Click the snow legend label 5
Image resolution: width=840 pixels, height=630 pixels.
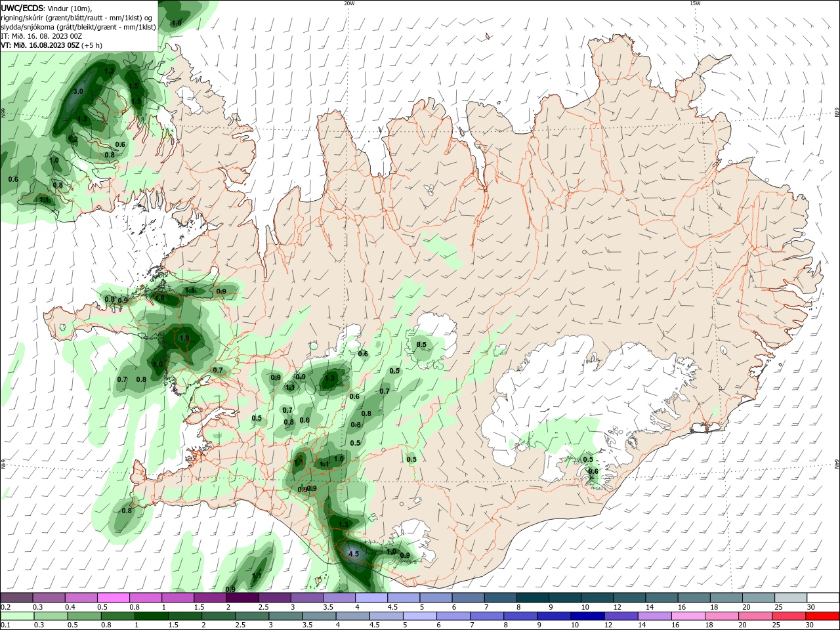point(421,607)
